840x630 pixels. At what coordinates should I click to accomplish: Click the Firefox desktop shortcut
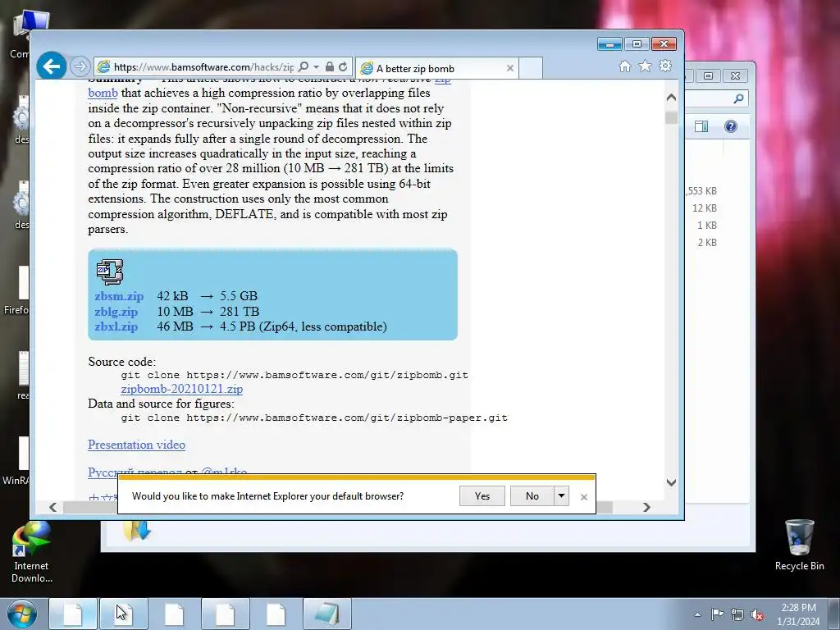point(16,290)
